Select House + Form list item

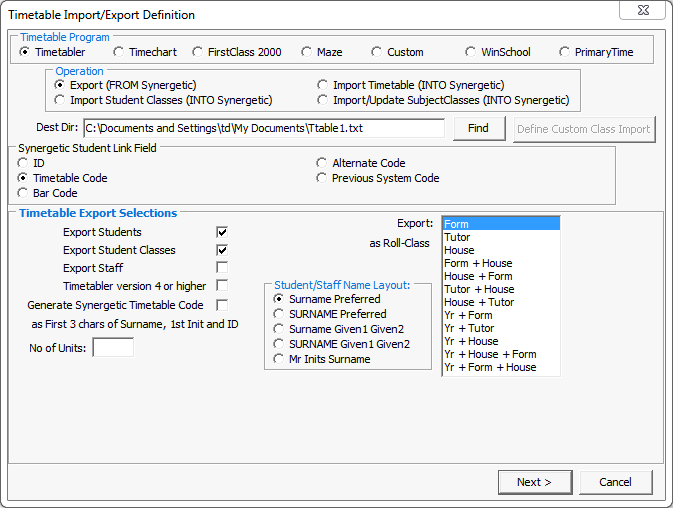pos(501,276)
